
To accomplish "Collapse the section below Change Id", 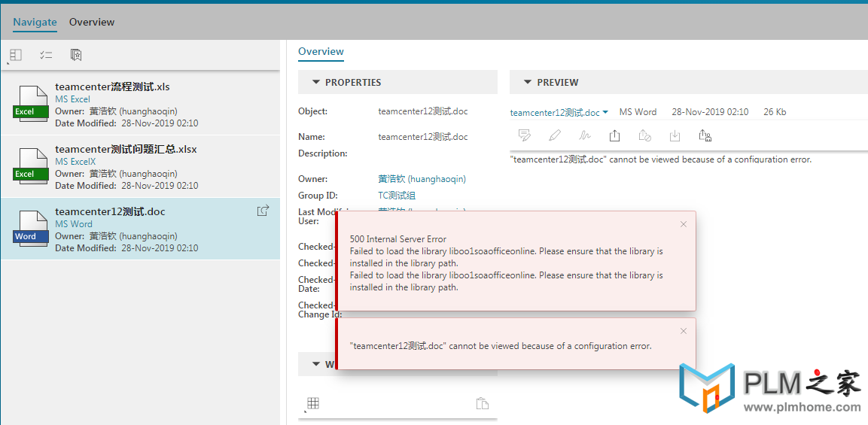I will pyautogui.click(x=317, y=364).
